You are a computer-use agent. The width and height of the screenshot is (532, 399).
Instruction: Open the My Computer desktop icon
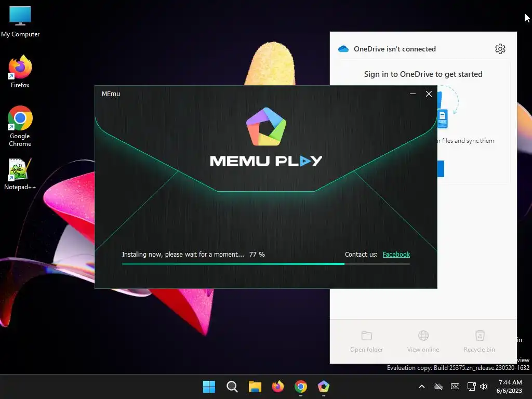[x=20, y=21]
